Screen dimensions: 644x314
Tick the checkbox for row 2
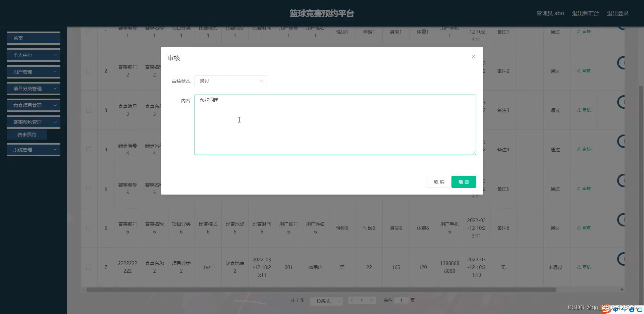[89, 71]
